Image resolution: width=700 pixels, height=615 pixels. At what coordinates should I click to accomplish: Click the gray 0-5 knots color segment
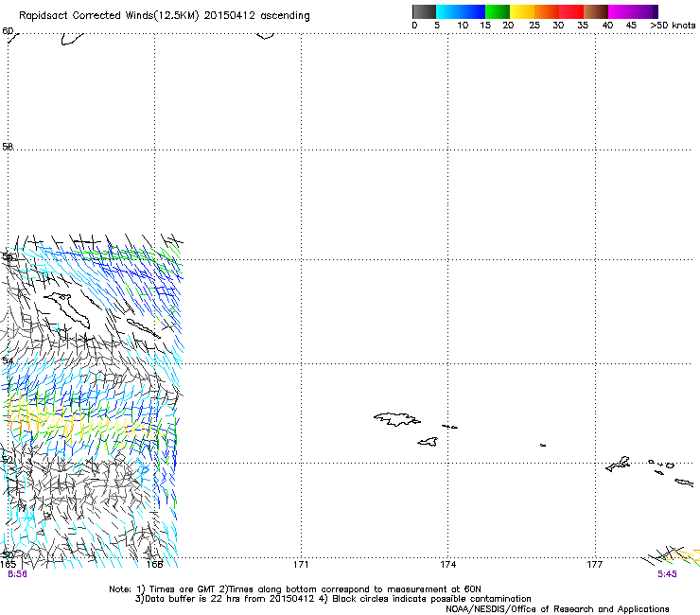424,11
